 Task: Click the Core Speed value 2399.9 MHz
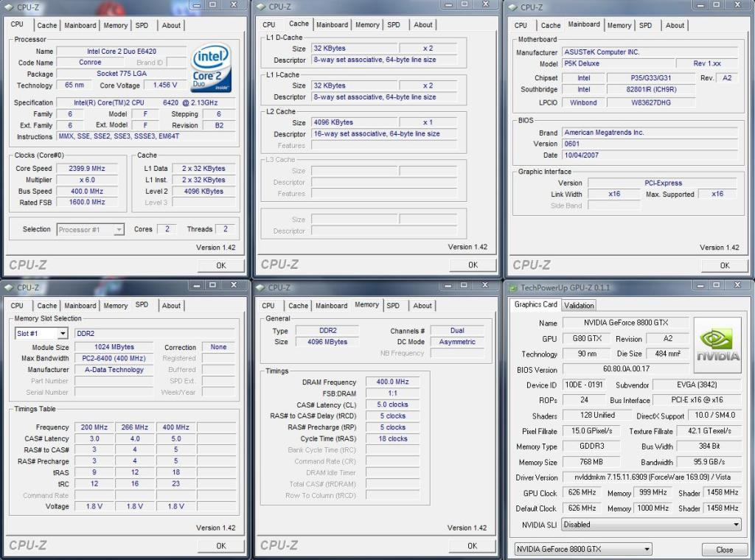87,169
